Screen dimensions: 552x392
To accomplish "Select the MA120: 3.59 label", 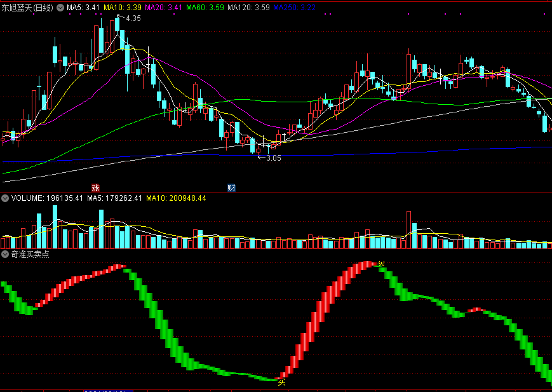I will coord(248,8).
